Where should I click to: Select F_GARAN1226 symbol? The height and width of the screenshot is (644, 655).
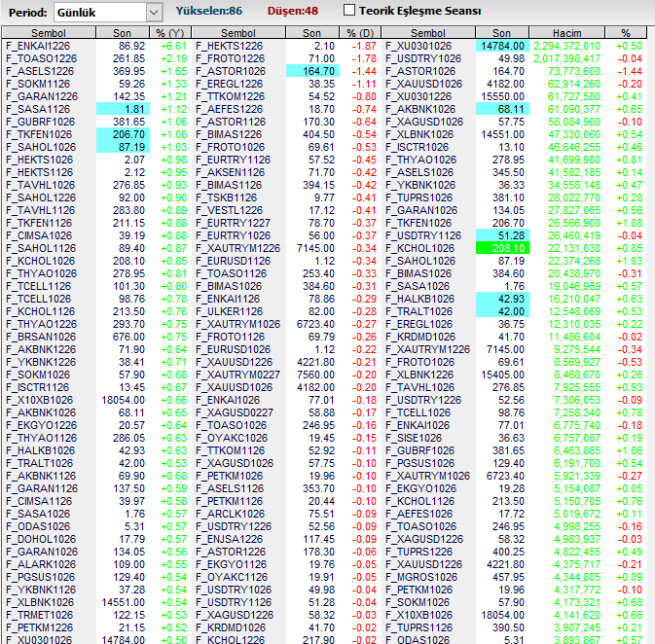(x=42, y=96)
